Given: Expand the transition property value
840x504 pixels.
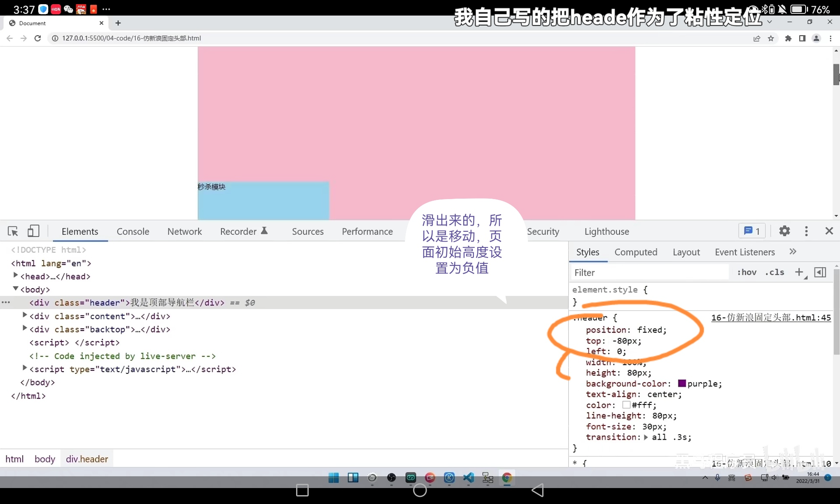Looking at the screenshot, I should coord(646,437).
